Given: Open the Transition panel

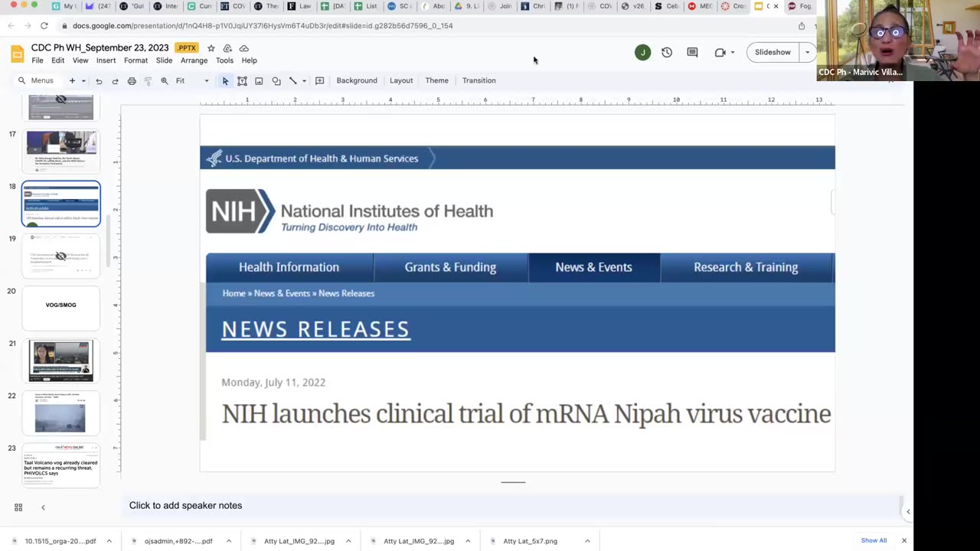Looking at the screenshot, I should point(479,80).
